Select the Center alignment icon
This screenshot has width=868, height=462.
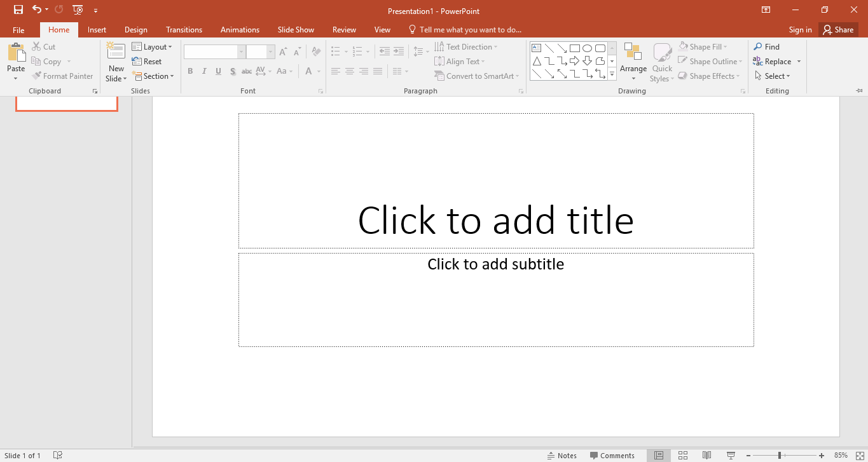click(x=350, y=71)
